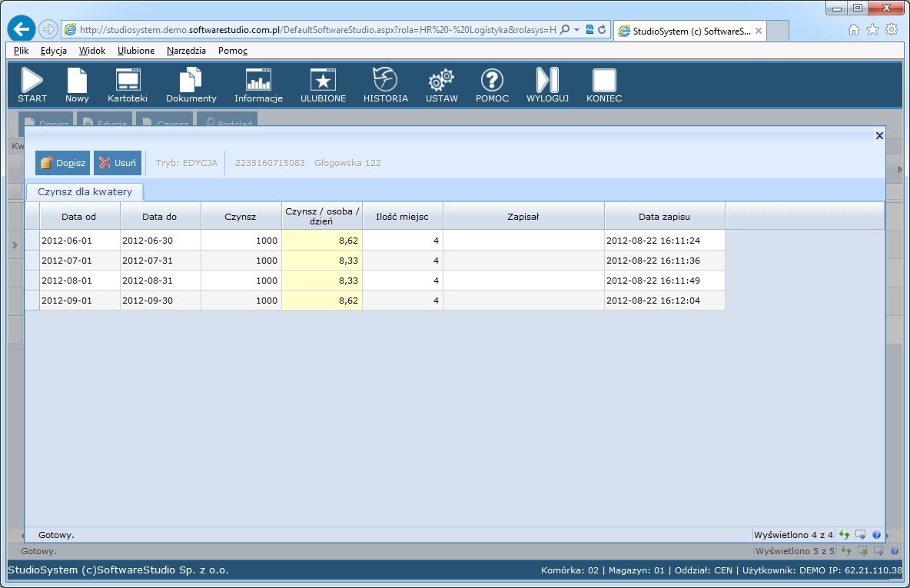Image resolution: width=910 pixels, height=588 pixels.
Task: Sort by the Data od column header
Action: pyautogui.click(x=79, y=217)
